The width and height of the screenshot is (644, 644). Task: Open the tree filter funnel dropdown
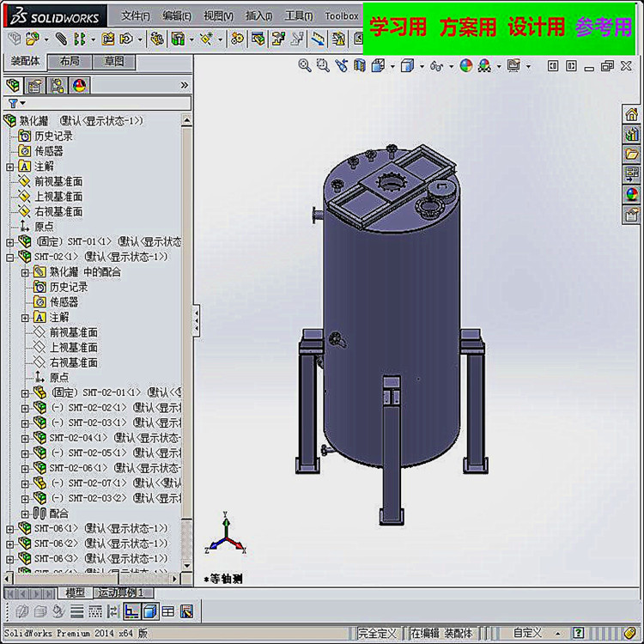[x=15, y=103]
